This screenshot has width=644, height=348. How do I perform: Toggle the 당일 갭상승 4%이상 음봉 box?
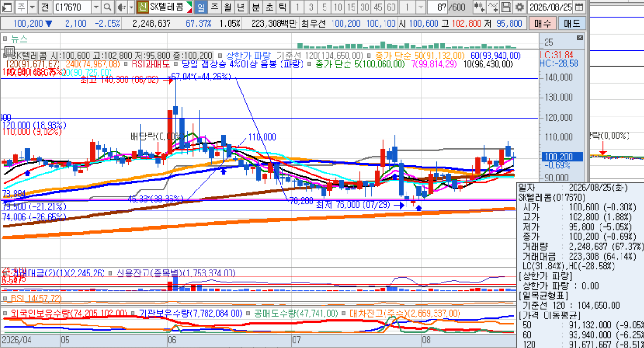tap(177, 65)
